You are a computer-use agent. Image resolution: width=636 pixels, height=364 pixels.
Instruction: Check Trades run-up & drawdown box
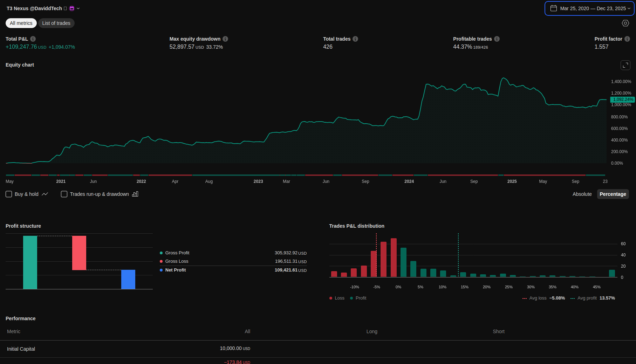[x=64, y=194]
